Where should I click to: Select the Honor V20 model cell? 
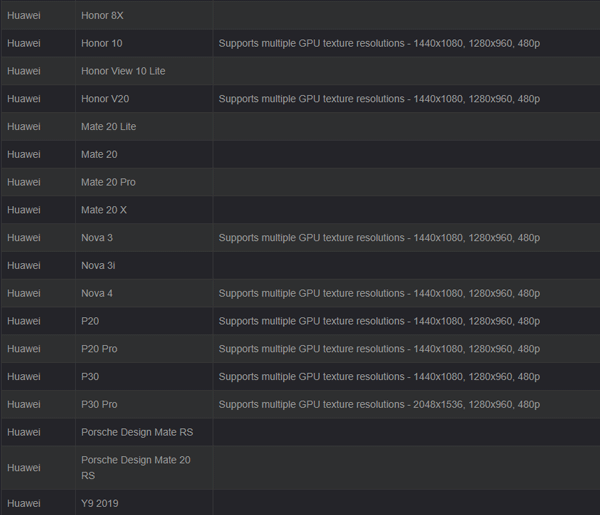(x=103, y=99)
